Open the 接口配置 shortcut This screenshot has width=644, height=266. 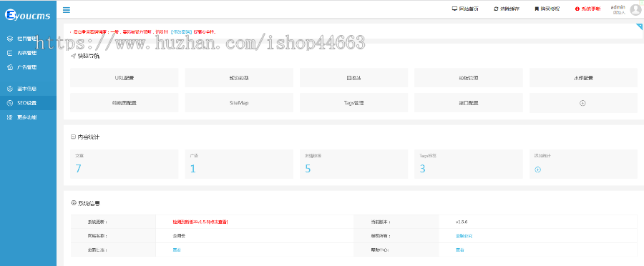coord(469,103)
